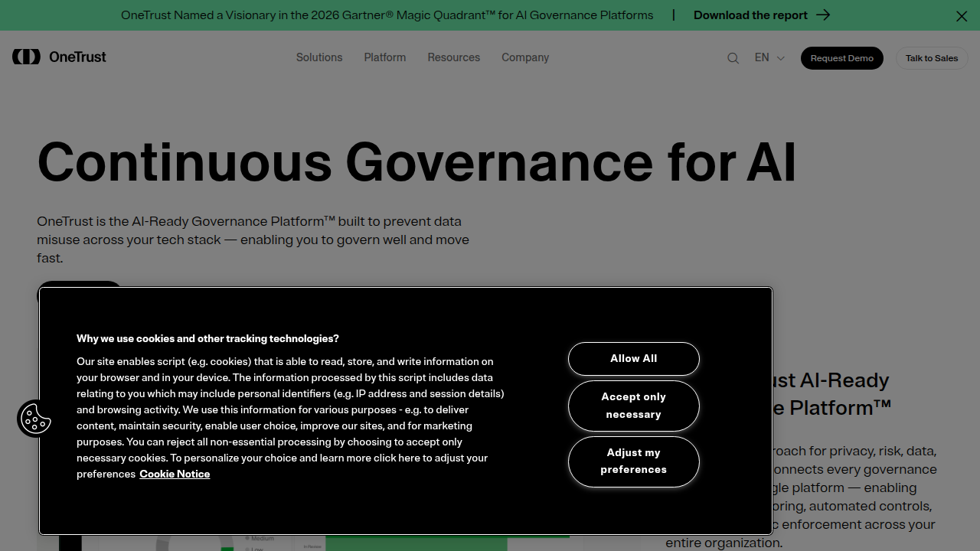Open the Platform menu
This screenshot has width=980, height=551.
coord(385,57)
